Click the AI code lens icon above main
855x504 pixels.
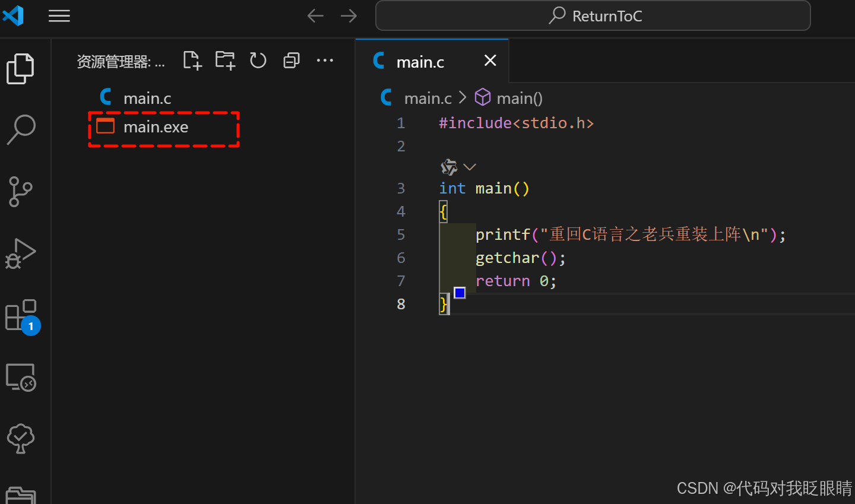[449, 167]
